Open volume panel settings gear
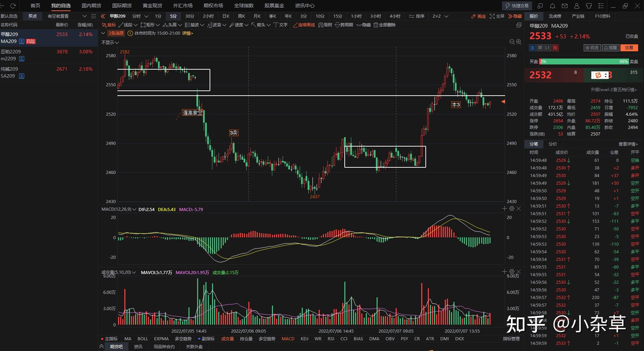Screen dimensions: 644x351 (512, 272)
